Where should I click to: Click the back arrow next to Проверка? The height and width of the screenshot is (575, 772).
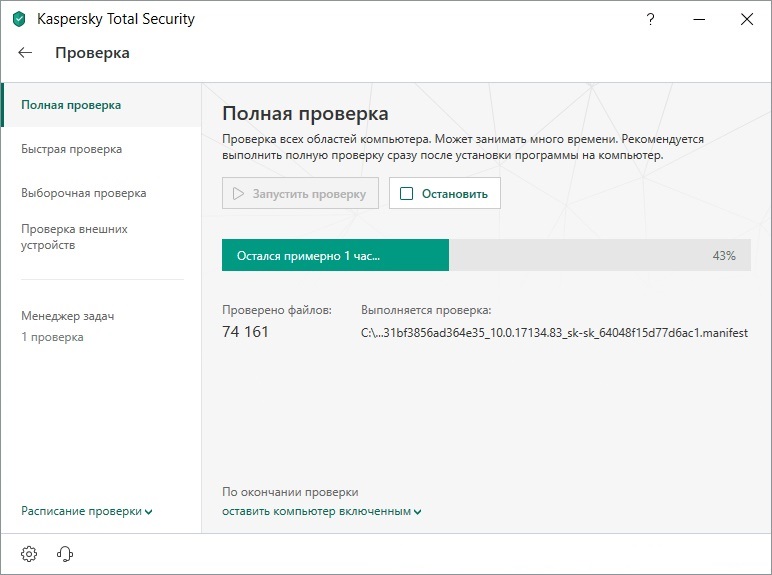click(x=26, y=53)
